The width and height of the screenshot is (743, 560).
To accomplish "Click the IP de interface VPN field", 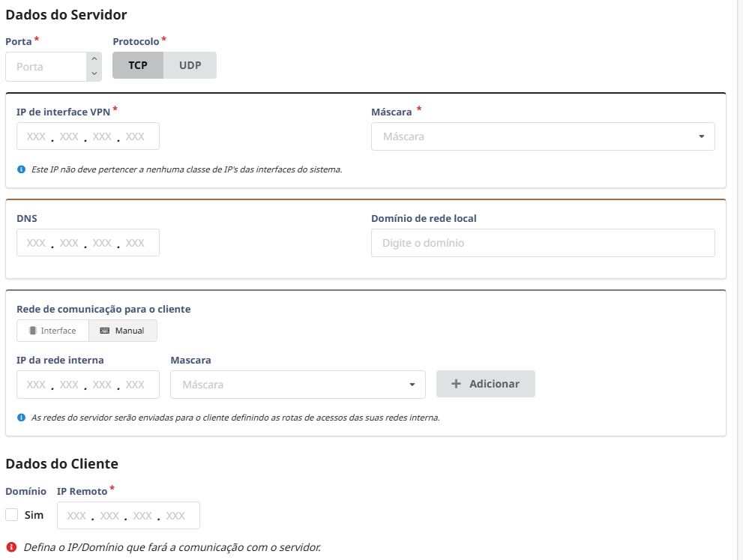I will pyautogui.click(x=87, y=136).
